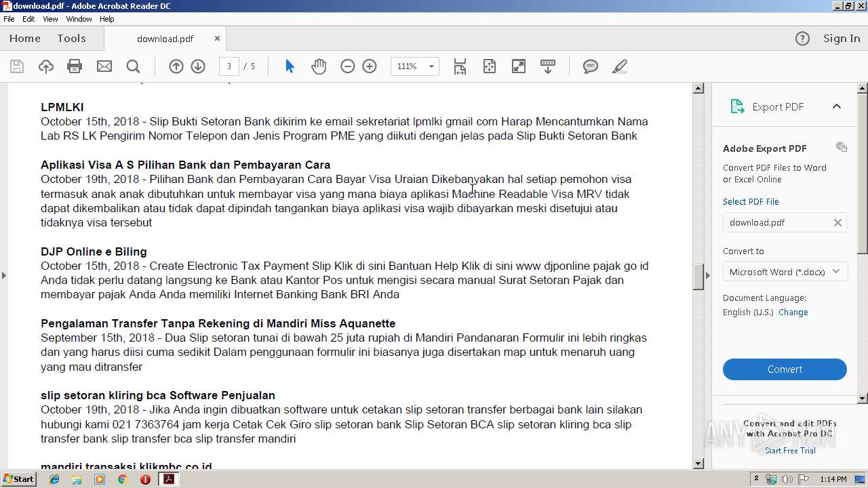Click the copy icon beside Adobe Export PDF
This screenshot has width=868, height=488.
pyautogui.click(x=841, y=147)
